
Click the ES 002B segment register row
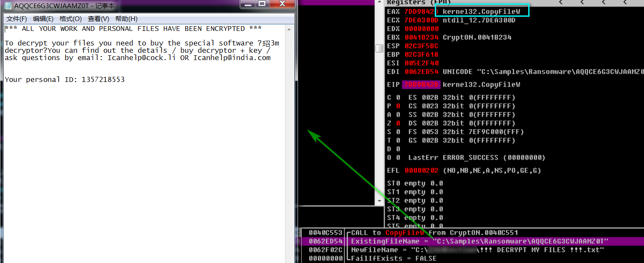coord(462,97)
